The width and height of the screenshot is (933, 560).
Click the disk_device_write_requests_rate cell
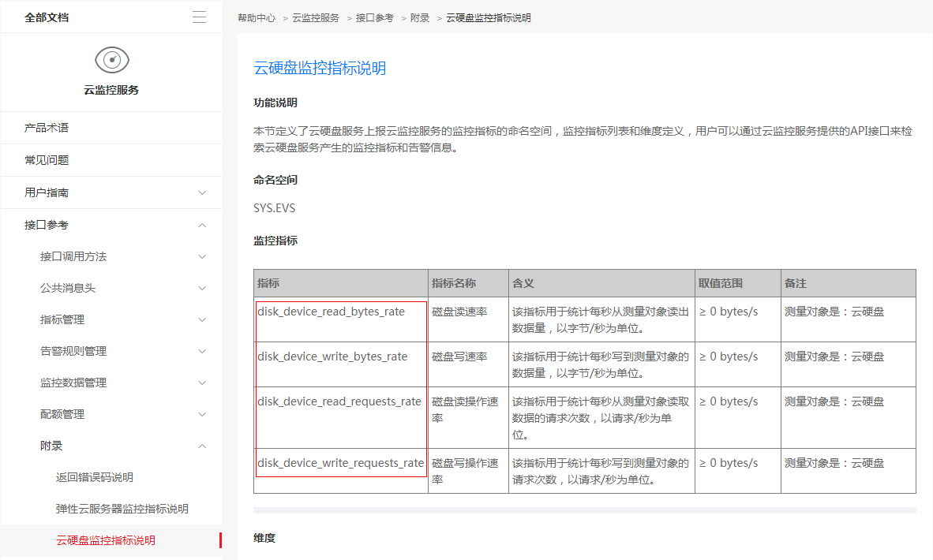341,471
